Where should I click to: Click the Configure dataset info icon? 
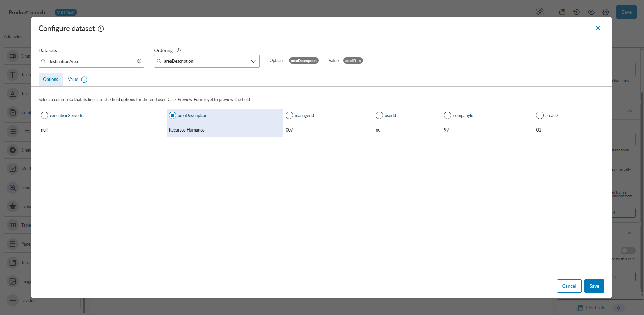coord(101,29)
